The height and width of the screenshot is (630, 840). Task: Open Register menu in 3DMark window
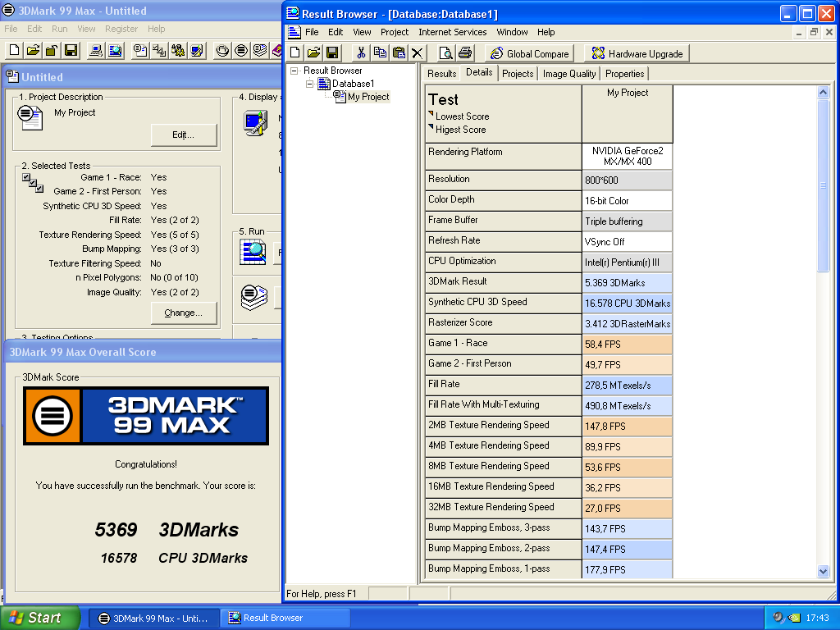[x=121, y=29]
